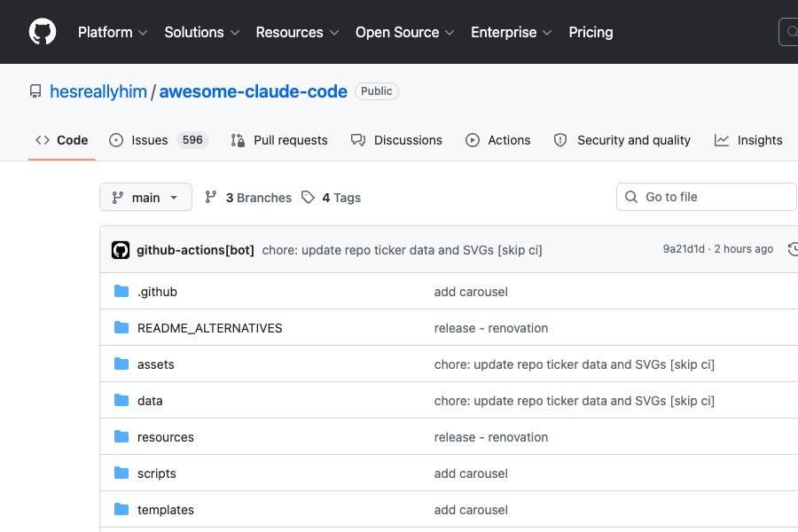Click the GitHub Octocat logo
The image size is (798, 532).
coord(43,32)
